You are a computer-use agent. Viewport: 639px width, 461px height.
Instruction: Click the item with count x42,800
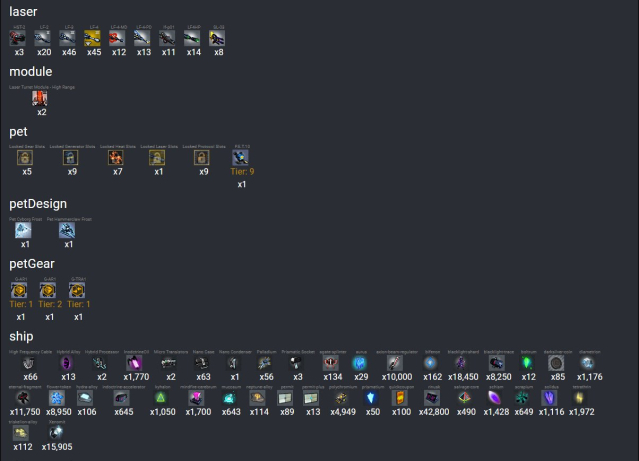pyautogui.click(x=433, y=397)
